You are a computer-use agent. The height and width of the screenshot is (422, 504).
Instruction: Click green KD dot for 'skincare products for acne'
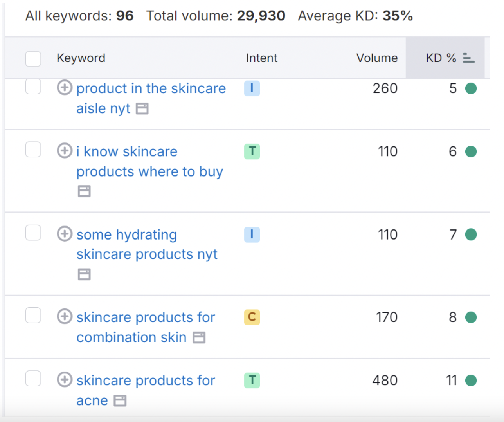tap(471, 380)
